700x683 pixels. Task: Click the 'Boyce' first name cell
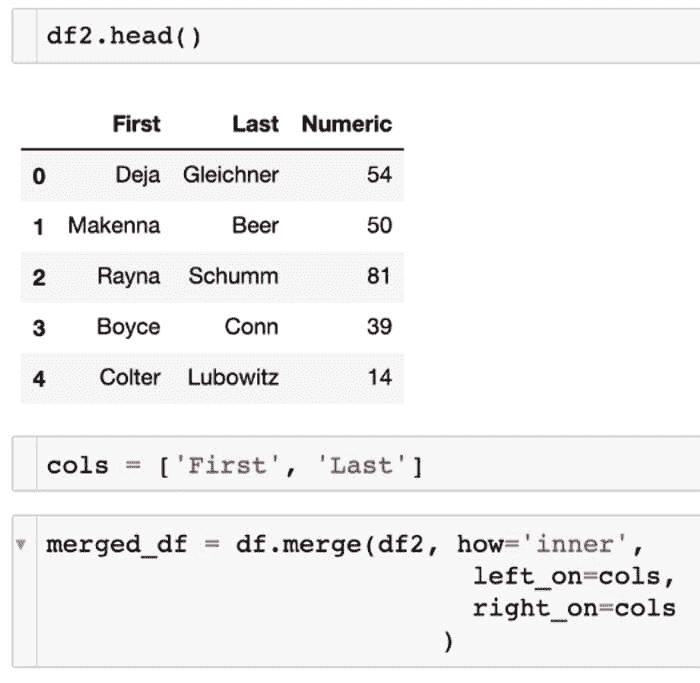pyautogui.click(x=128, y=326)
